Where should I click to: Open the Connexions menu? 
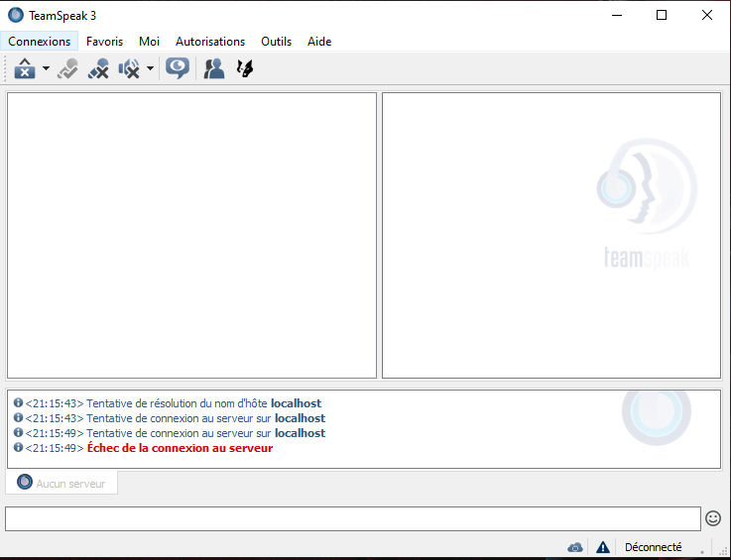coord(39,42)
